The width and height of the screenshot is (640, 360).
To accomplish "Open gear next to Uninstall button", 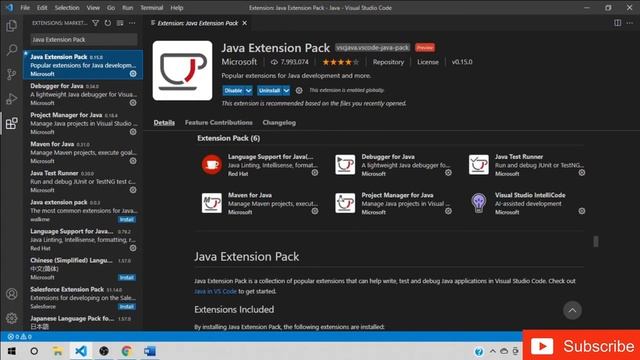I will [x=299, y=91].
